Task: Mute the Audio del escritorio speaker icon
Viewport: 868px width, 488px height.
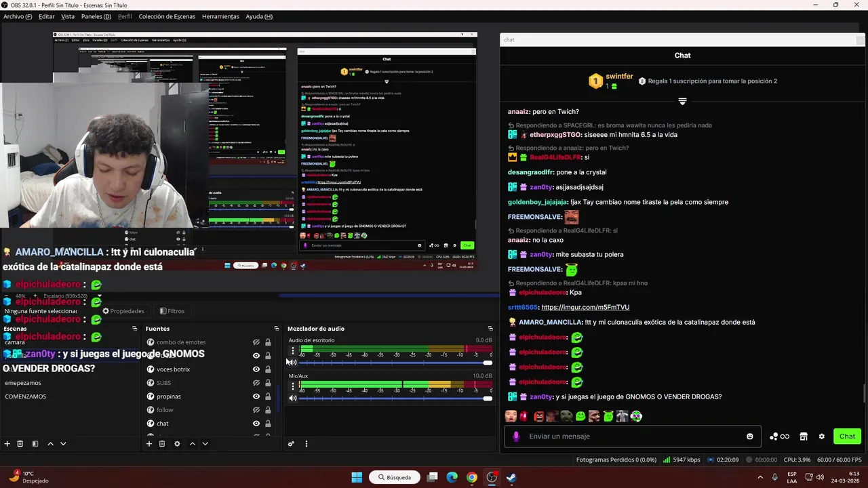Action: click(292, 363)
